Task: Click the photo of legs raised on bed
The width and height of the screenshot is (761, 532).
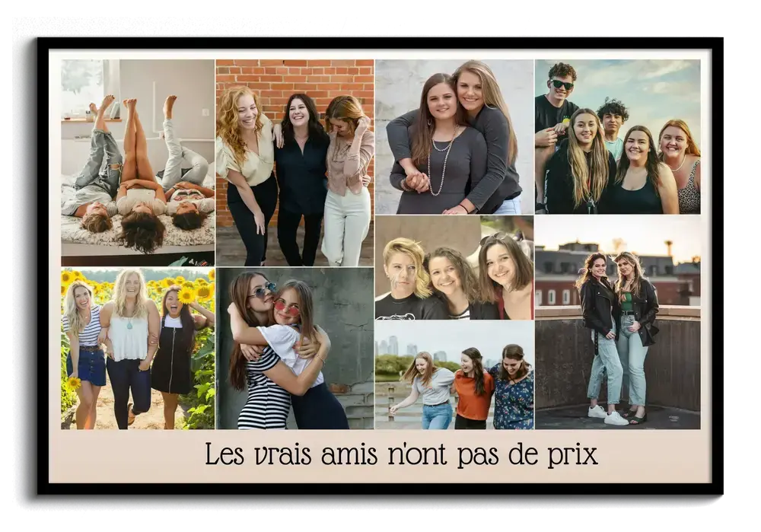Action: click(138, 163)
